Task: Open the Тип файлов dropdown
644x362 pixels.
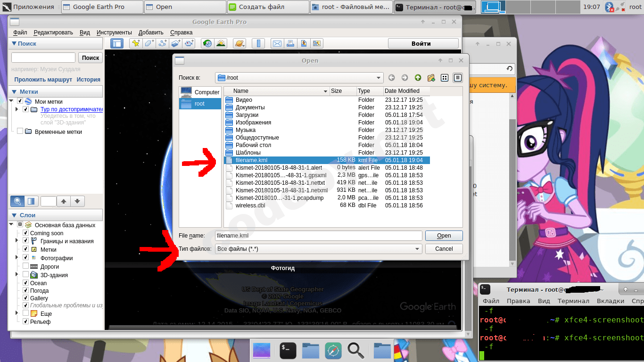Action: pyautogui.click(x=318, y=249)
